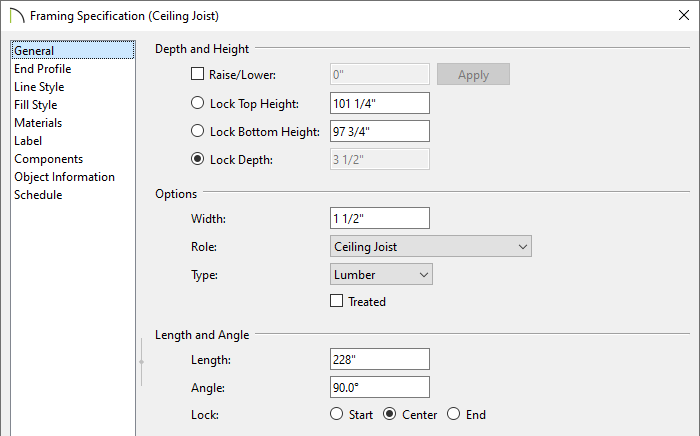
Task: Enable the Raise/Lower checkbox
Action: [x=197, y=74]
